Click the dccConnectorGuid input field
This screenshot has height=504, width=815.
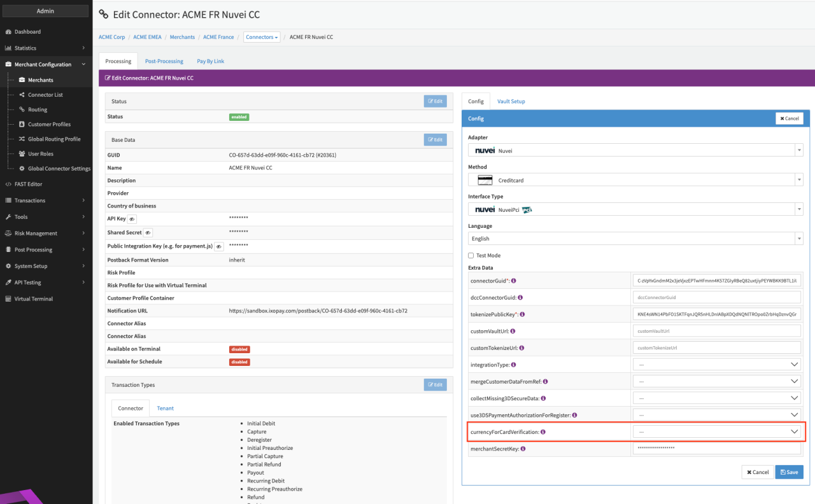716,297
